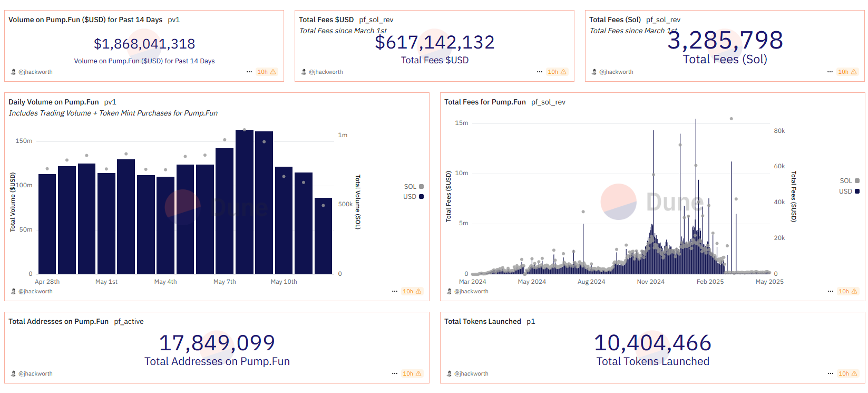This screenshot has width=868, height=393.
Task: Select the $1,868,041,318 volume value
Action: point(144,44)
